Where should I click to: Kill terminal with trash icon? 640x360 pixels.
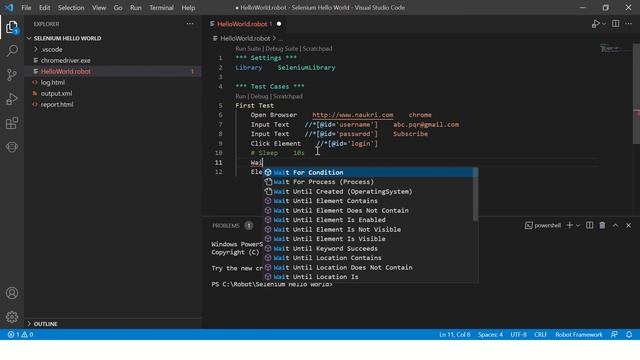(x=602, y=225)
